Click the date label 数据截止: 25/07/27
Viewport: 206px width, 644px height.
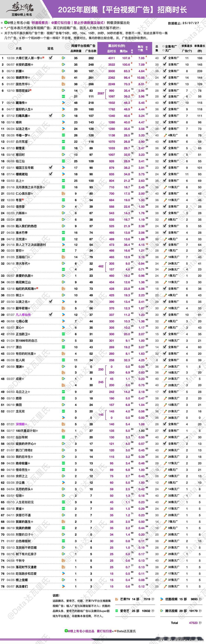tap(184, 23)
